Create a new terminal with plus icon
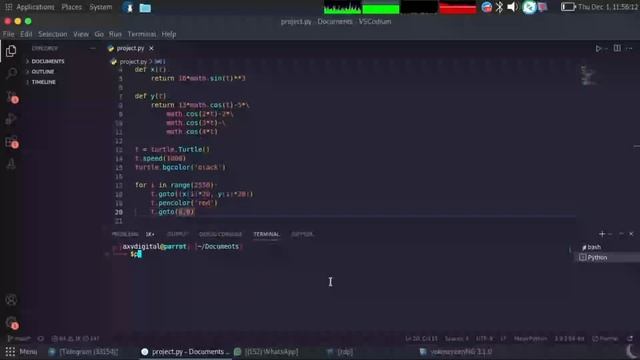 point(602,234)
